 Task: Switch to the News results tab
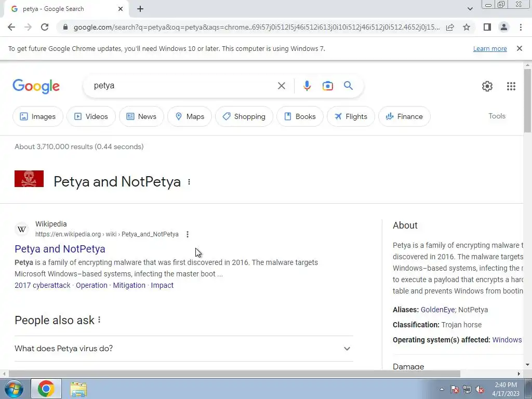click(141, 116)
